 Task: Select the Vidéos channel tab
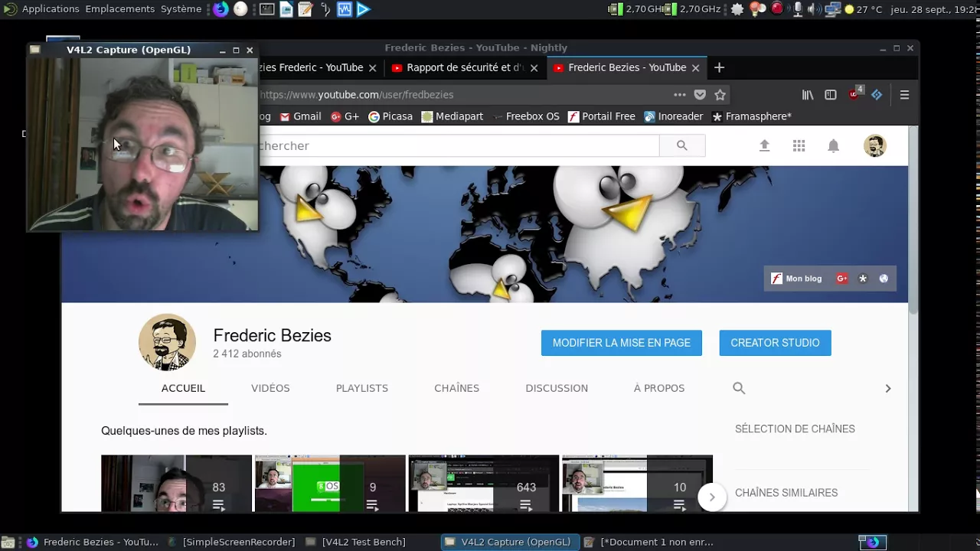click(x=270, y=388)
